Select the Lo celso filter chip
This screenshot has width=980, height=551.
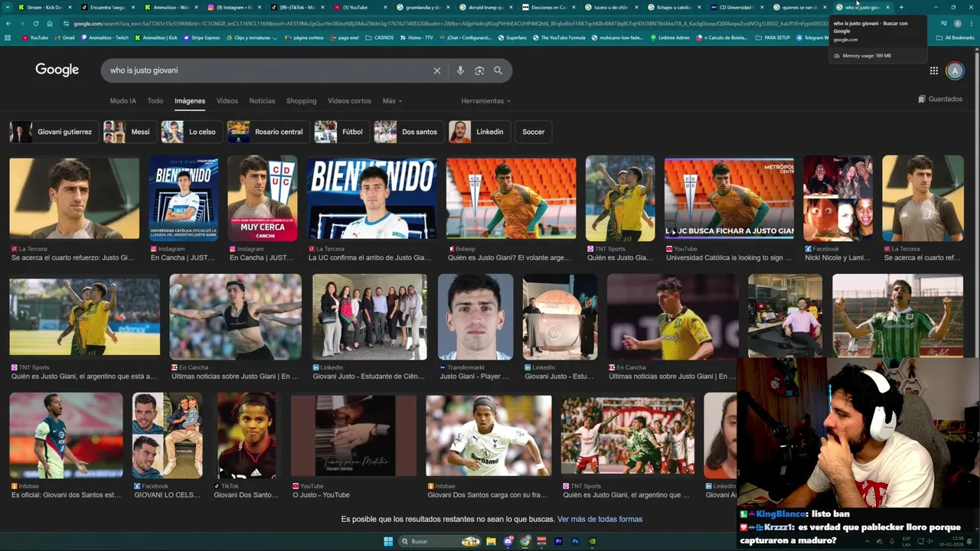(x=191, y=132)
